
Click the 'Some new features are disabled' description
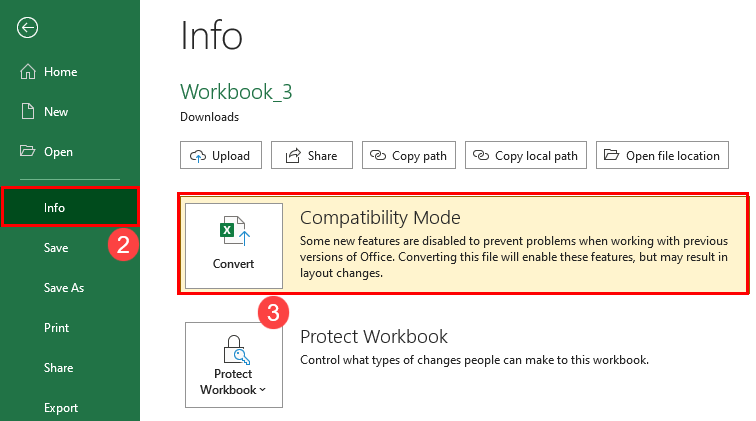514,257
